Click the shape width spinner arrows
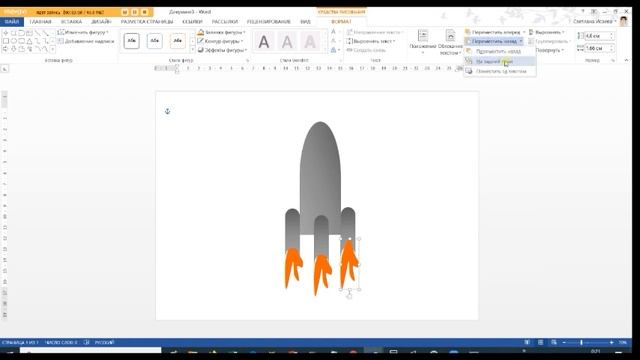 point(611,48)
